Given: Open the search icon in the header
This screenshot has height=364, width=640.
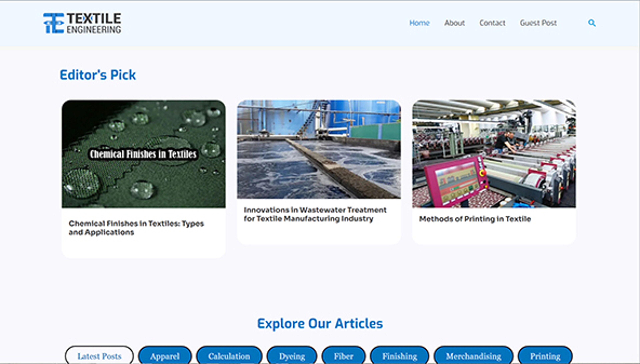Looking at the screenshot, I should pyautogui.click(x=592, y=23).
